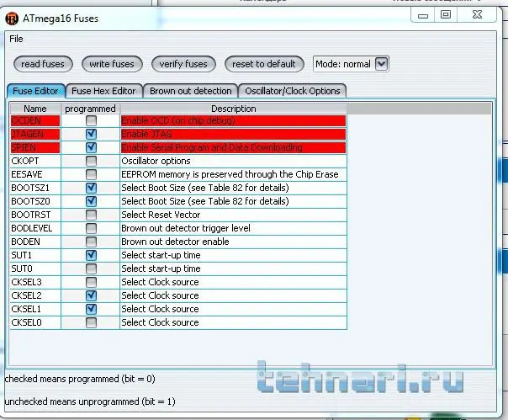Uncheck the SPIEN fuse checkbox
508x420 pixels.
pyautogui.click(x=91, y=147)
